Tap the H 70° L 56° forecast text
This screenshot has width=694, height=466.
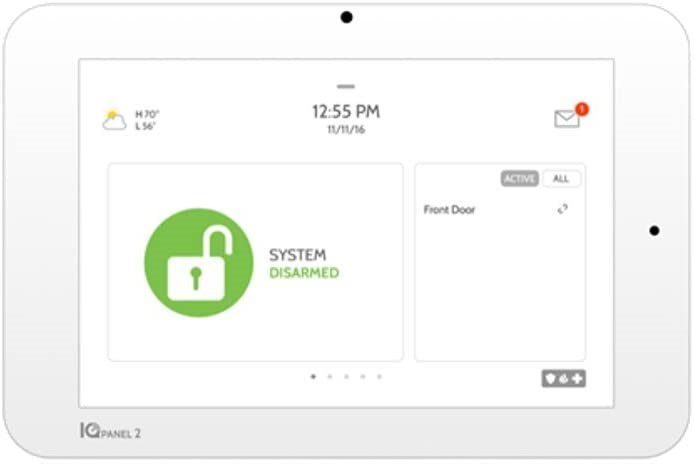coord(147,120)
